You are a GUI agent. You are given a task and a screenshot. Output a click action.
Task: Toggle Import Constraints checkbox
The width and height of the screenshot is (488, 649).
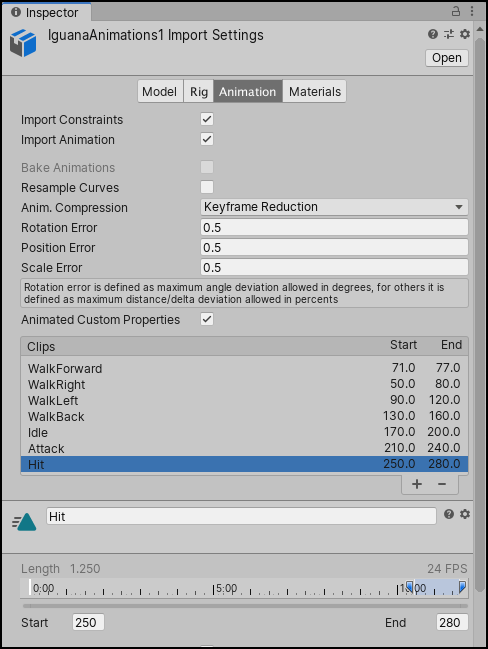coord(207,119)
